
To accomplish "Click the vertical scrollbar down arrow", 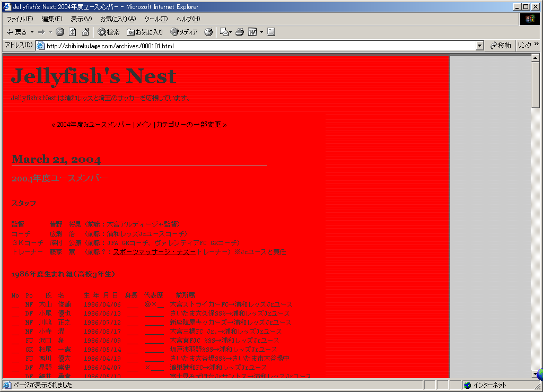I will [536, 374].
